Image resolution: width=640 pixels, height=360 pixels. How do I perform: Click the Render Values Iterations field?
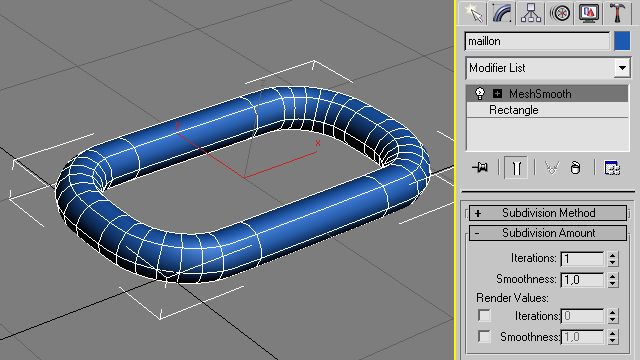582,316
